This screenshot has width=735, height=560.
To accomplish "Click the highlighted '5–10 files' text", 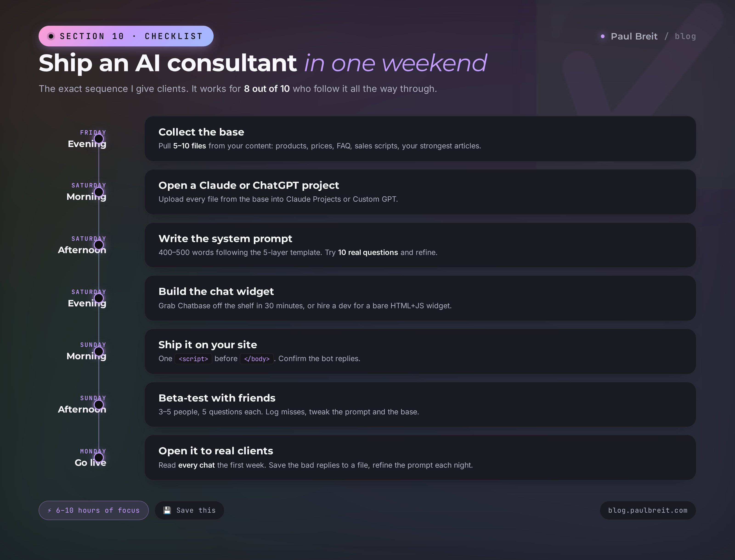I will [189, 146].
